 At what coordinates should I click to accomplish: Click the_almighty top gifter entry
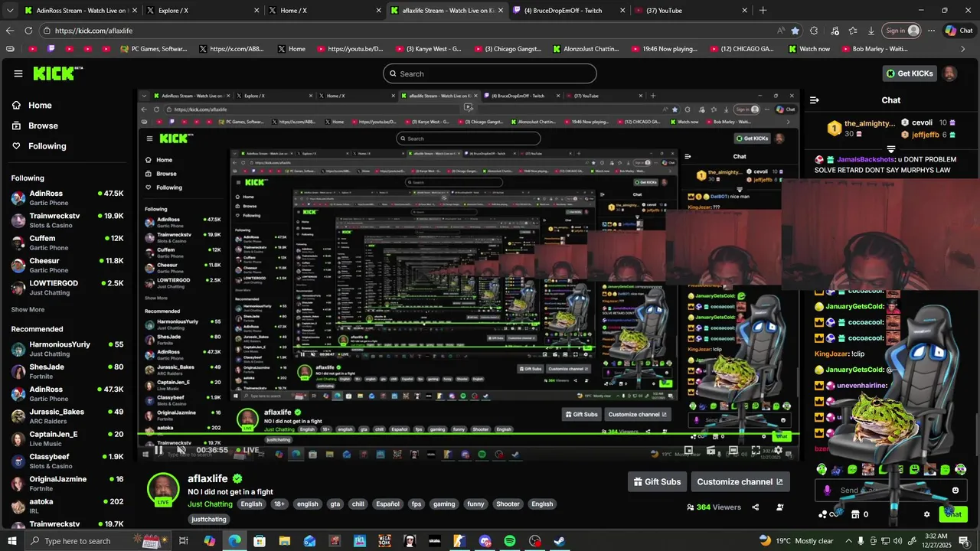(861, 128)
